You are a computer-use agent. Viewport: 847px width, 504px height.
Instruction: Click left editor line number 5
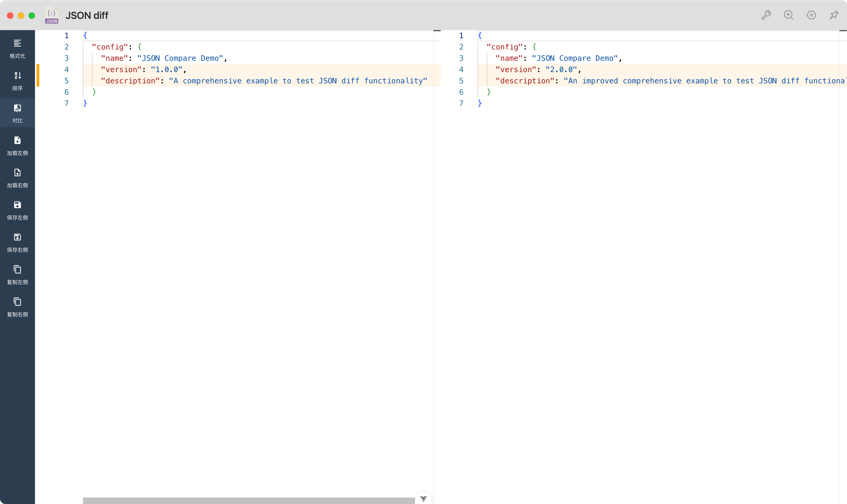(66, 81)
